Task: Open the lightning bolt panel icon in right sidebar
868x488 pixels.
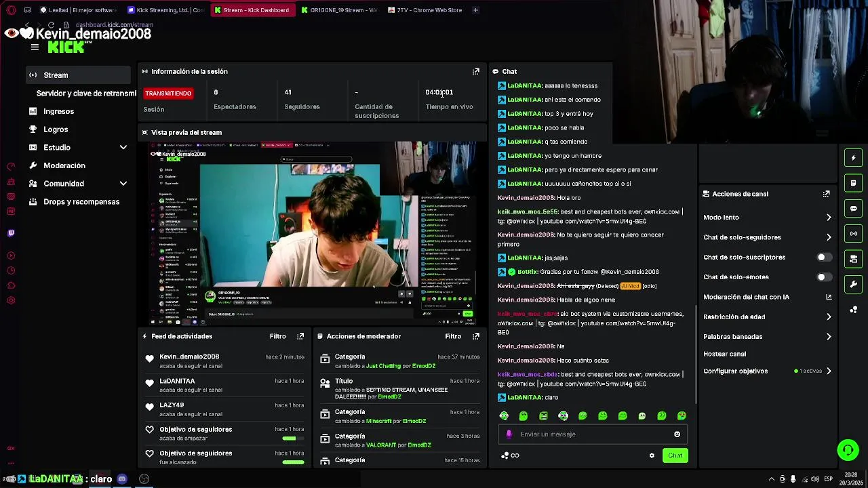Action: [x=854, y=158]
